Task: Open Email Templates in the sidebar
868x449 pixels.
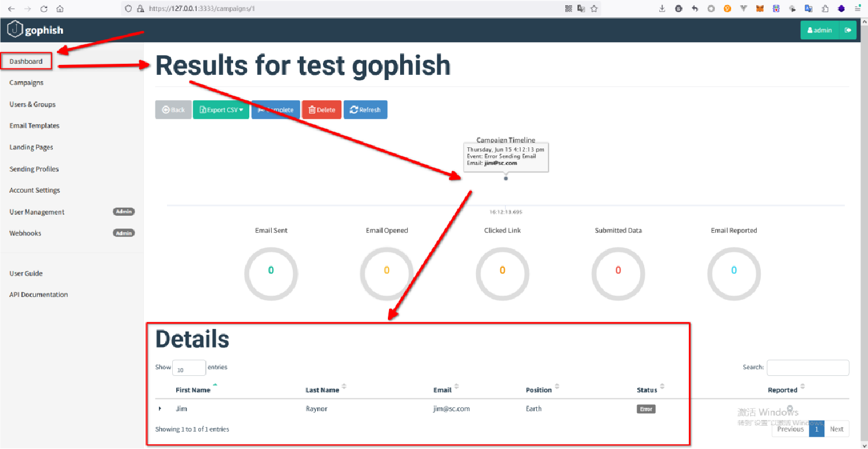Action: pos(34,126)
